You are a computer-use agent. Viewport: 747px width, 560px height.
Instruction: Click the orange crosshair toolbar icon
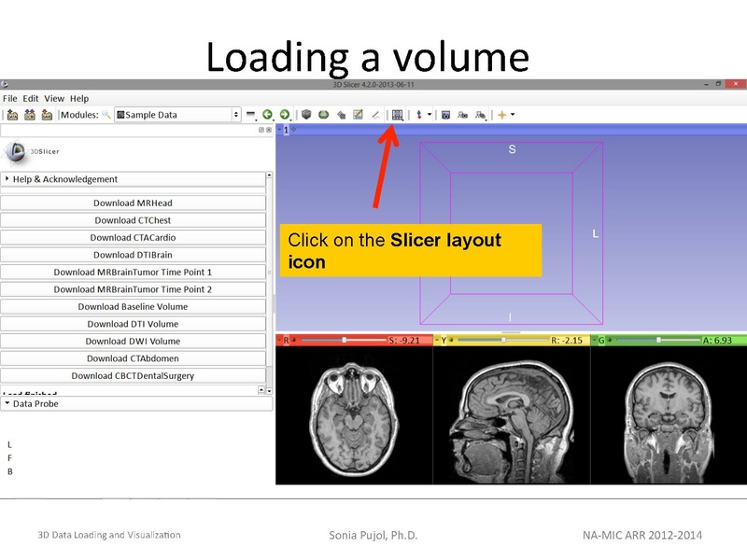click(501, 115)
